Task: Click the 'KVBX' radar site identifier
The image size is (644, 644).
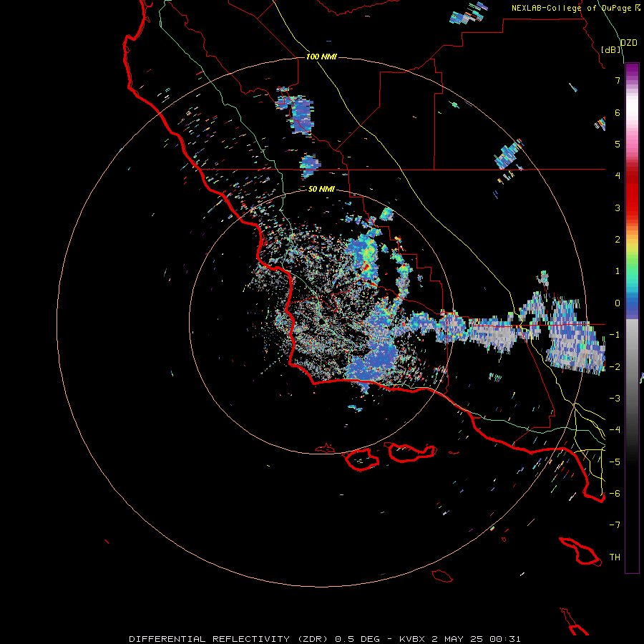Action: [x=413, y=639]
